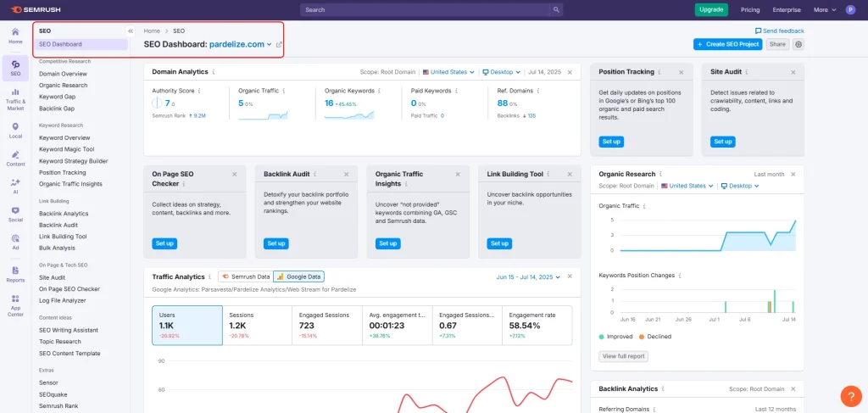
Task: Click Create SEO Project button
Action: (728, 44)
